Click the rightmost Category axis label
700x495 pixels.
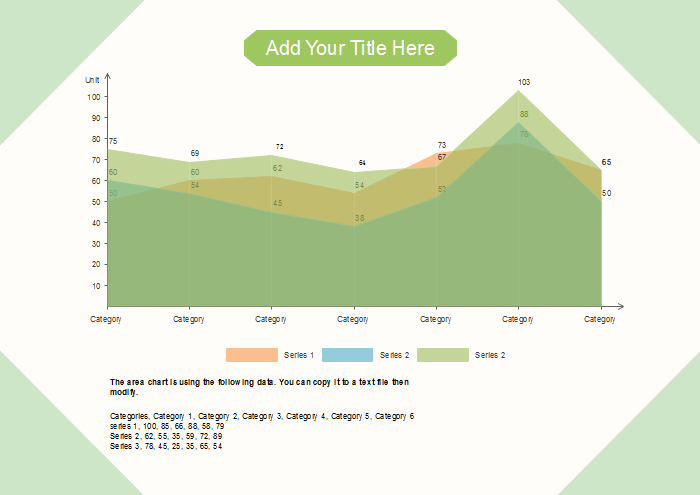pos(600,319)
